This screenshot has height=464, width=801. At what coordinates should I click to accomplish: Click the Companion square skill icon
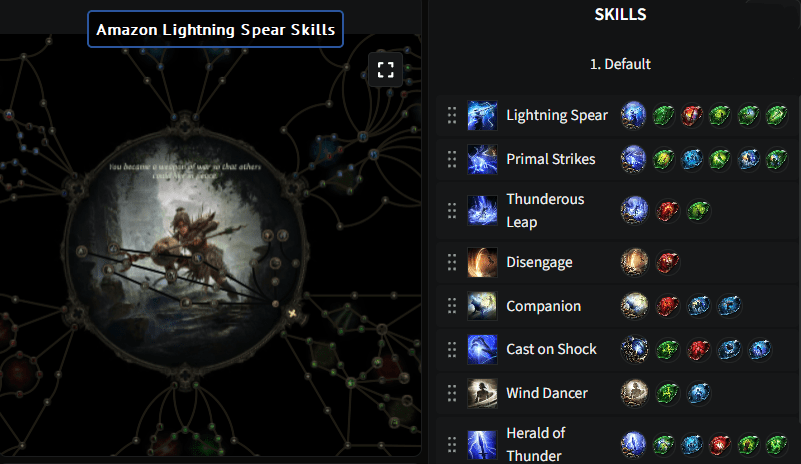482,306
